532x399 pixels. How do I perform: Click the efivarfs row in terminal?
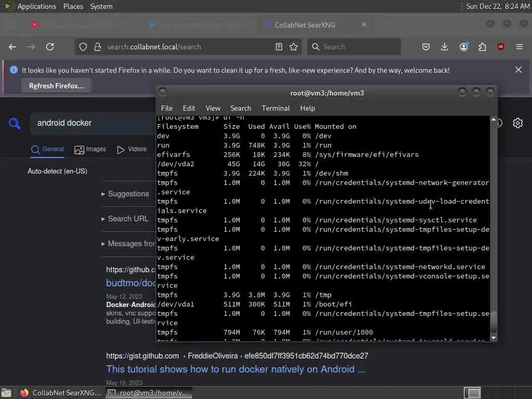tap(288, 155)
